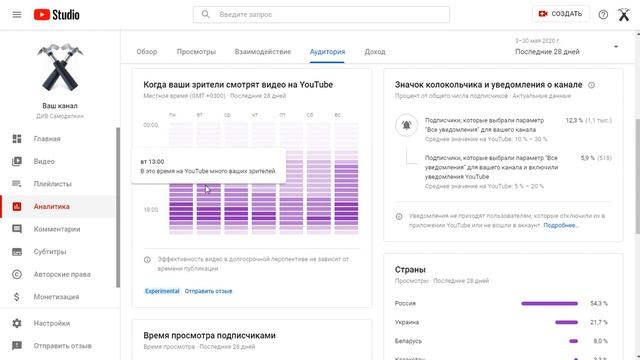Click the bell notification icon
The width and height of the screenshot is (640, 360).
(x=406, y=125)
